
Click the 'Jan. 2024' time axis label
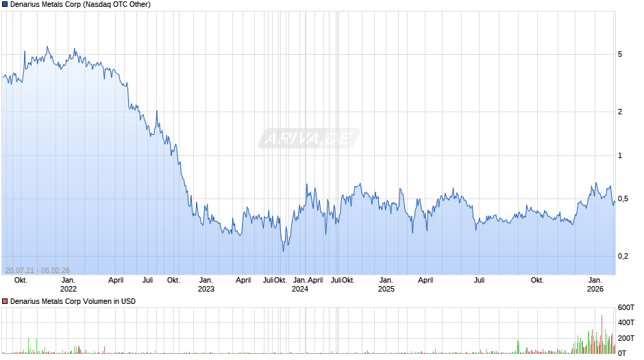coord(300,285)
